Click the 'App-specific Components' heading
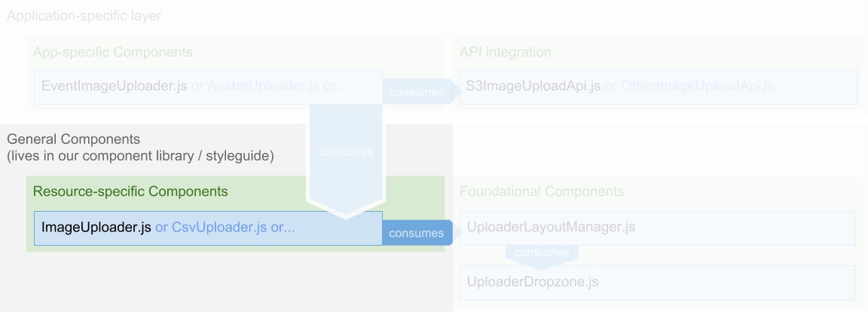Viewport: 868px width, 312px height. click(113, 52)
